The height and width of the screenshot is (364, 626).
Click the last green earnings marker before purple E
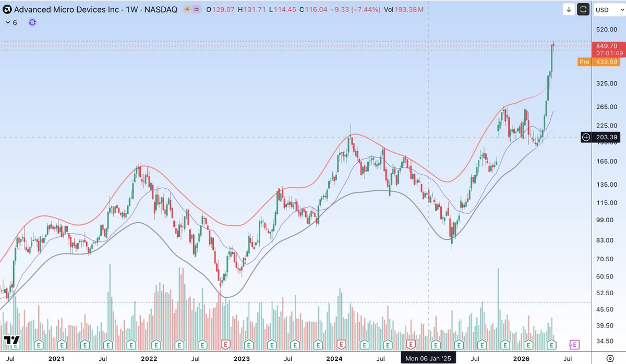(x=551, y=344)
